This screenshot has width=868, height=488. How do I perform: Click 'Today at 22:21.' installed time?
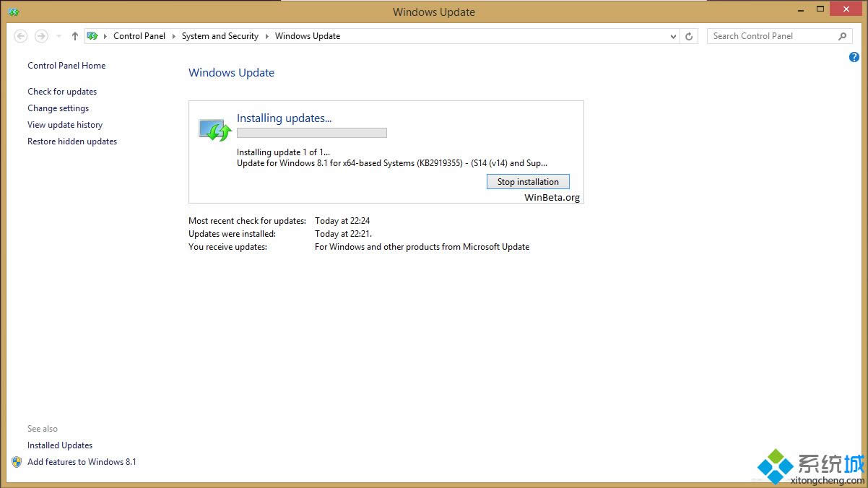tap(344, 234)
